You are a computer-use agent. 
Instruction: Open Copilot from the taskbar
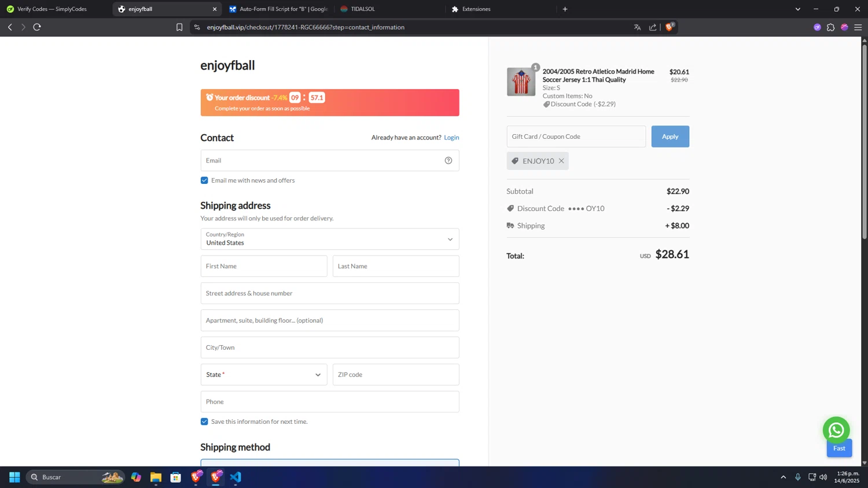pos(136,477)
